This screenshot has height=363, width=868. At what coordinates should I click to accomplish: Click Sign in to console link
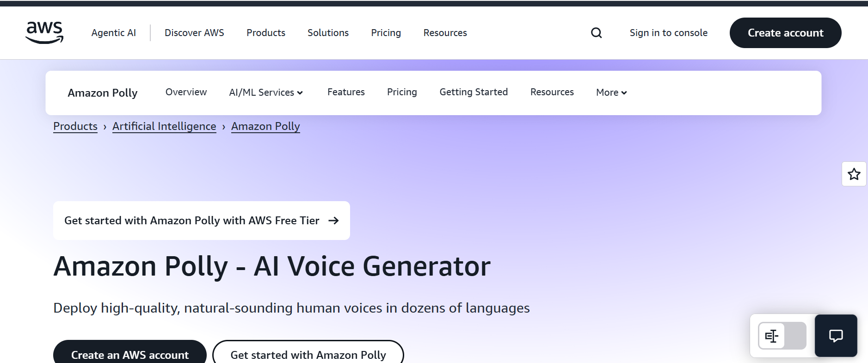[668, 33]
